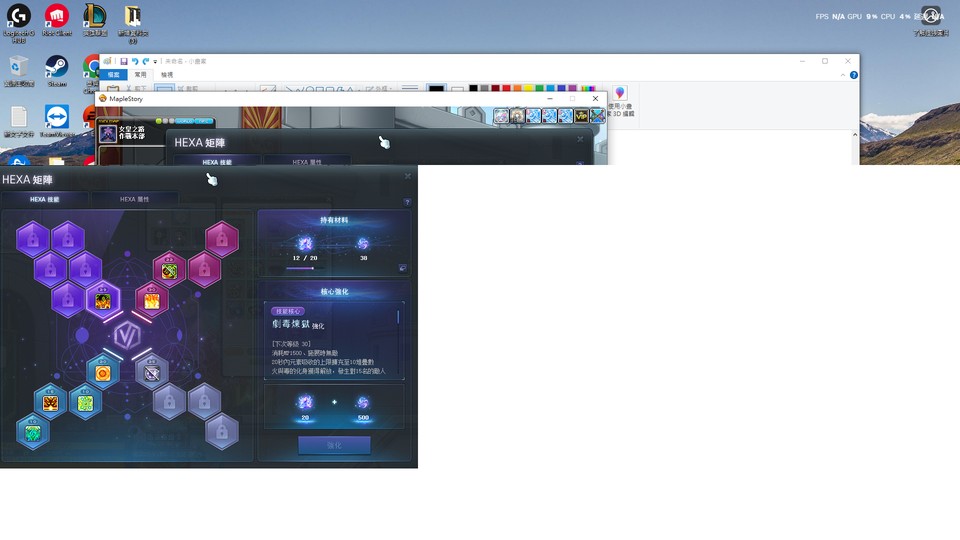Close the front HEXA 矩陣 panel
Viewport: 960px width, 540px height.
pyautogui.click(x=408, y=176)
